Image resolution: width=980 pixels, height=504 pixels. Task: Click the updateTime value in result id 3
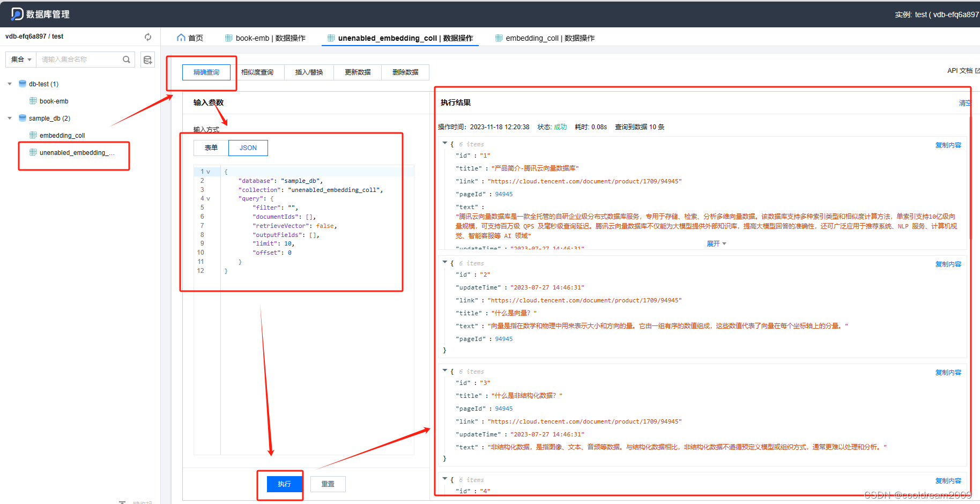pyautogui.click(x=547, y=435)
